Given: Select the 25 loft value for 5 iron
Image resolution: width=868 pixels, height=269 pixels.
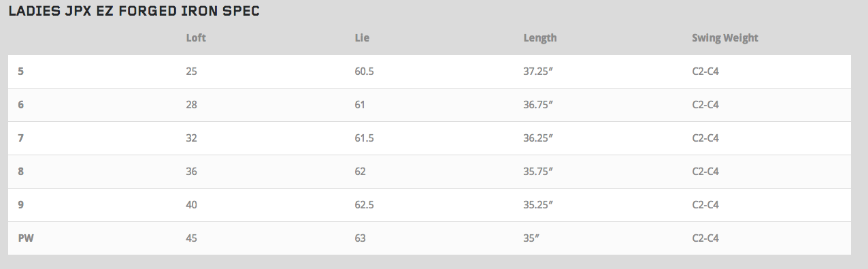Looking at the screenshot, I should [191, 71].
